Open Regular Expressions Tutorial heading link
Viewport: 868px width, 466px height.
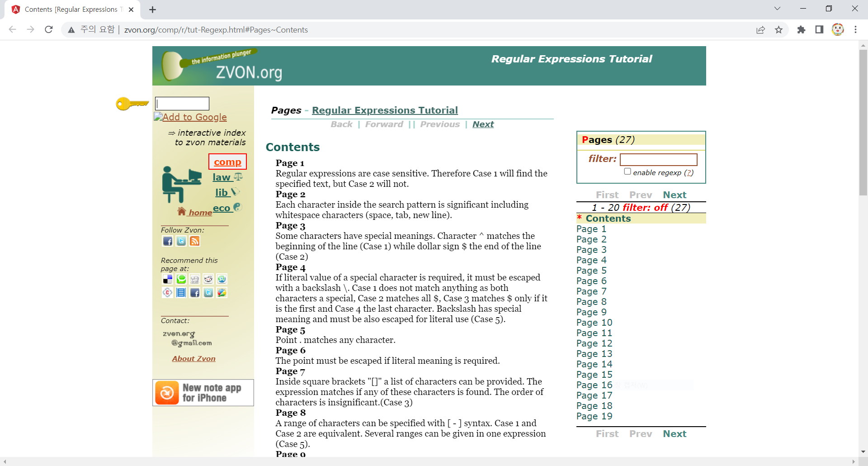[x=385, y=110]
